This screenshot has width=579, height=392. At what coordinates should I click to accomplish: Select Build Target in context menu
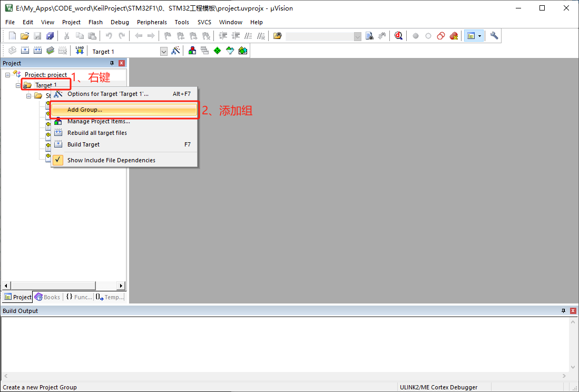coord(124,144)
